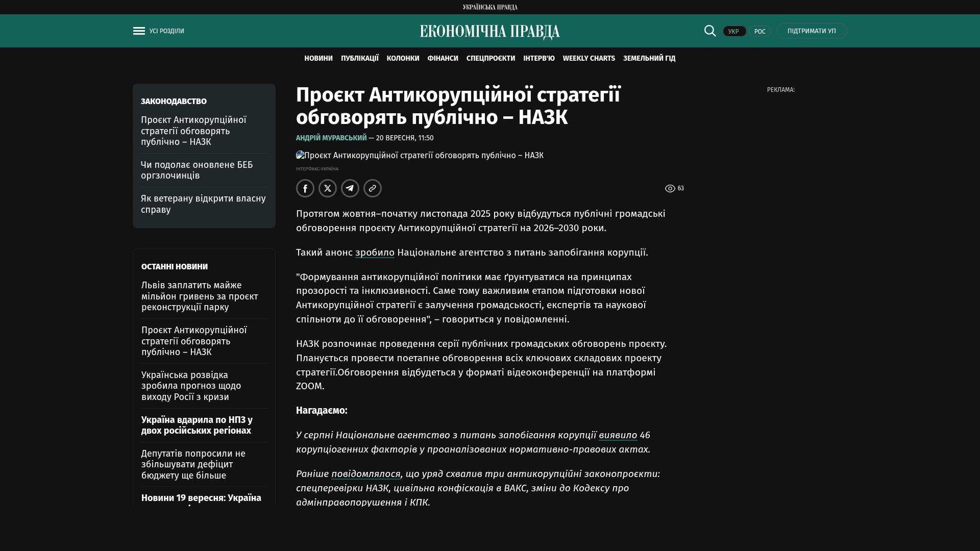Switch language to РОС

(759, 32)
